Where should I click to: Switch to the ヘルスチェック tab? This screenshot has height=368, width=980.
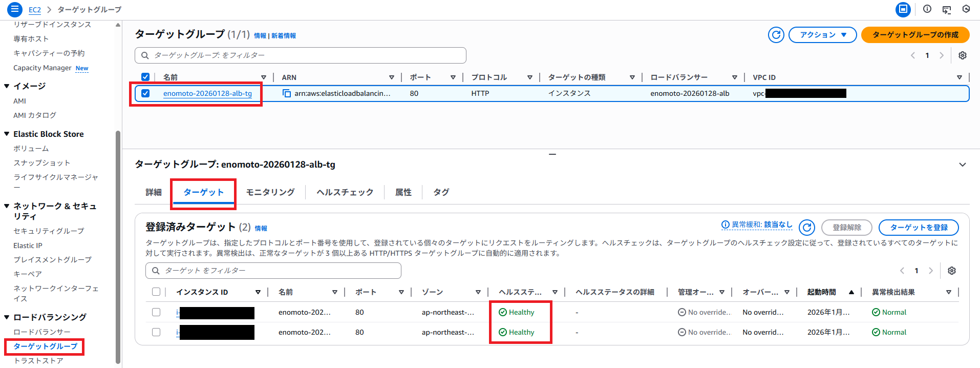coord(345,192)
